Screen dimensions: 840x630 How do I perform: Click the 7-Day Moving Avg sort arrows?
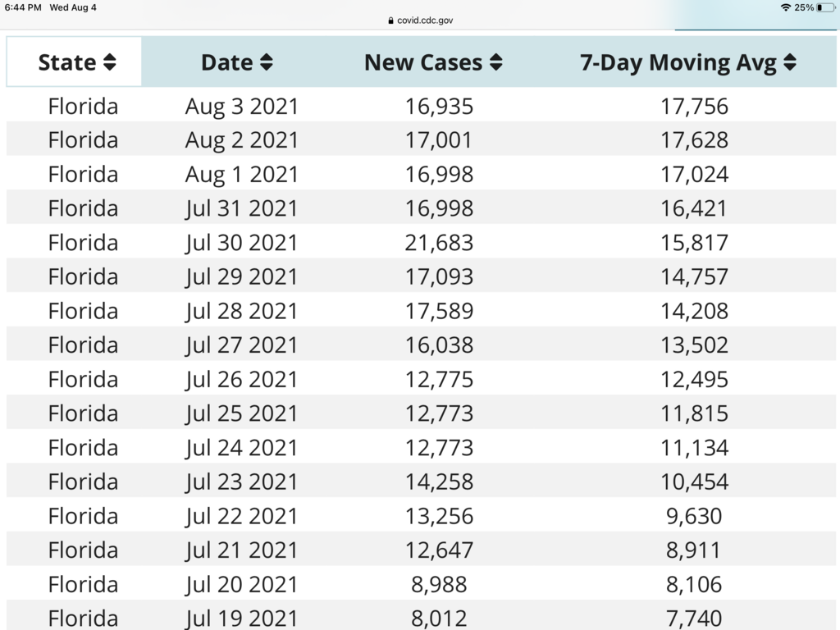(789, 63)
